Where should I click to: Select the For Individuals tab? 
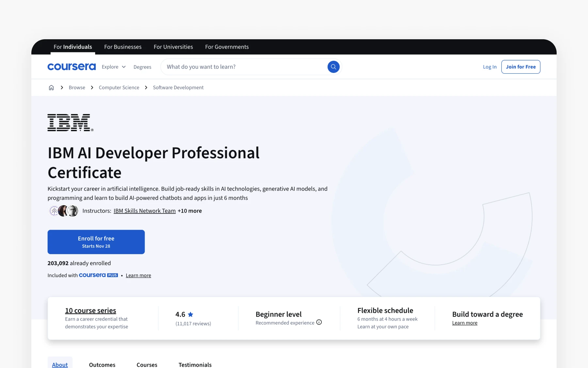point(73,47)
